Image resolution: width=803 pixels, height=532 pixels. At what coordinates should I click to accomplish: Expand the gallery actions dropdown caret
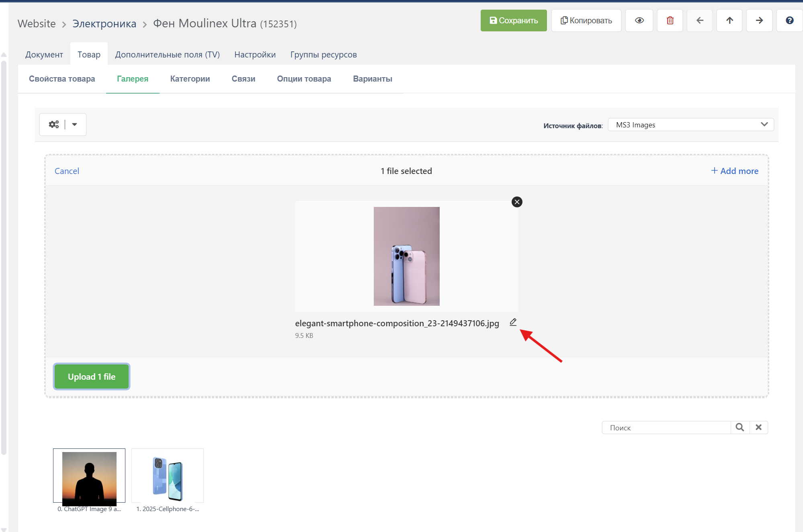coord(75,125)
